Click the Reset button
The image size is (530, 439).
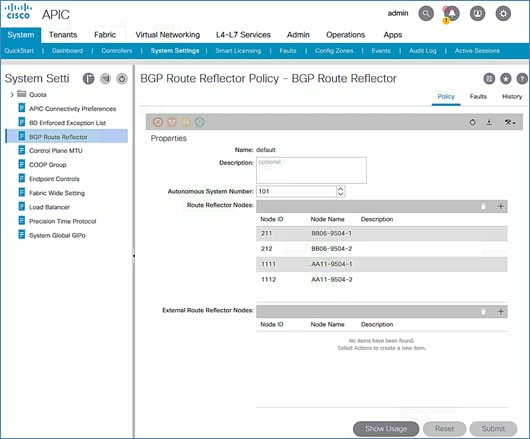coord(444,429)
